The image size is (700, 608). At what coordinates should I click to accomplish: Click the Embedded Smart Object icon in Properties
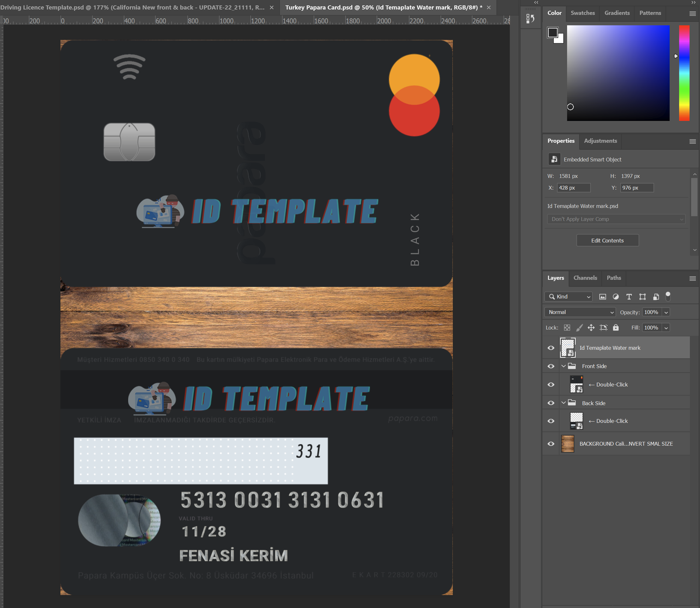pos(554,159)
